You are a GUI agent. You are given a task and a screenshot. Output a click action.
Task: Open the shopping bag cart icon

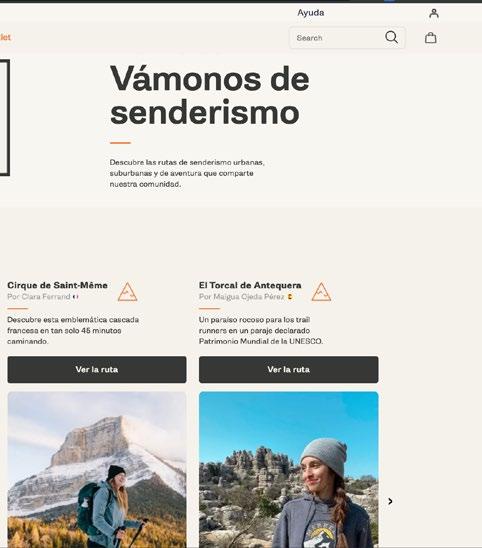pos(431,37)
